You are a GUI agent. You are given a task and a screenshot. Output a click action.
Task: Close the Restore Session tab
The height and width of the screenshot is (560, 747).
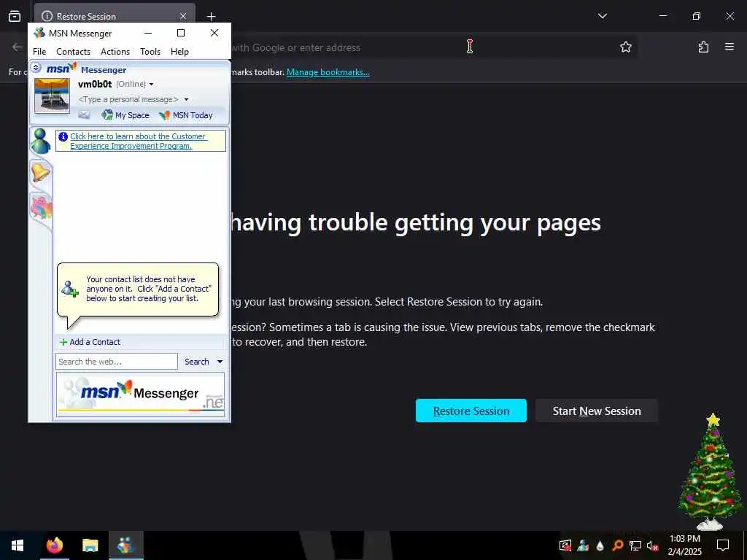pos(183,16)
